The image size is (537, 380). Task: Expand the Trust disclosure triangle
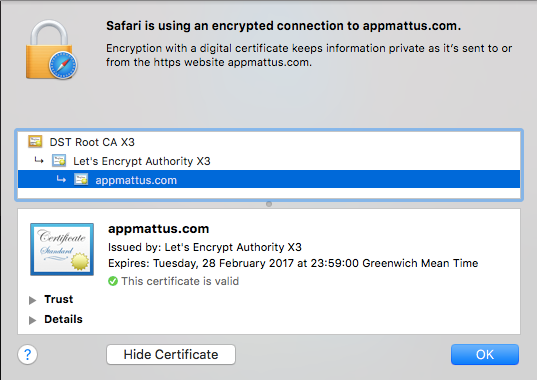point(33,300)
